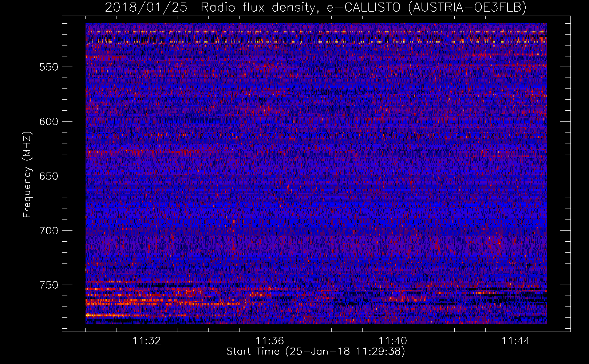This screenshot has height=364, width=589.
Task: Click the 11:32 time tick label
Action: (147, 341)
